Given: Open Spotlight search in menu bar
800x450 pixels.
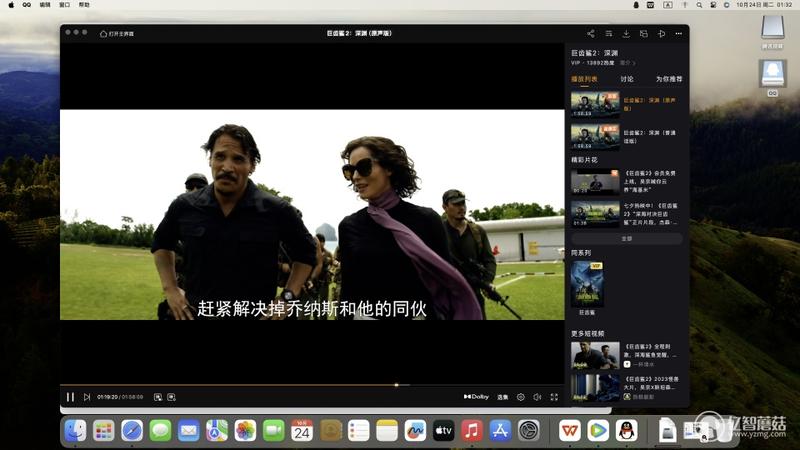Looking at the screenshot, I should coord(699,5).
